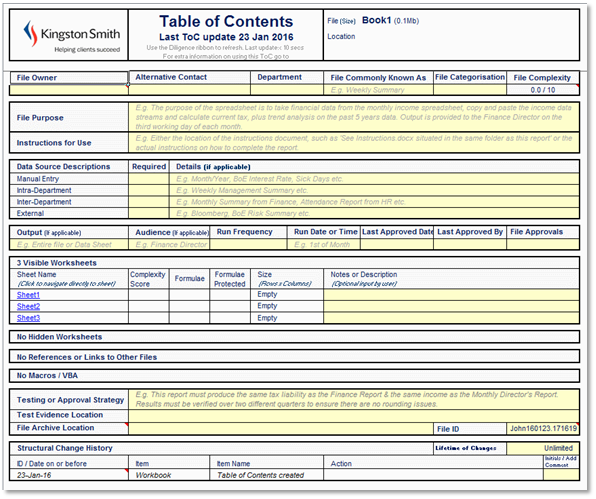Click the Sheet3 notes field

451,318
